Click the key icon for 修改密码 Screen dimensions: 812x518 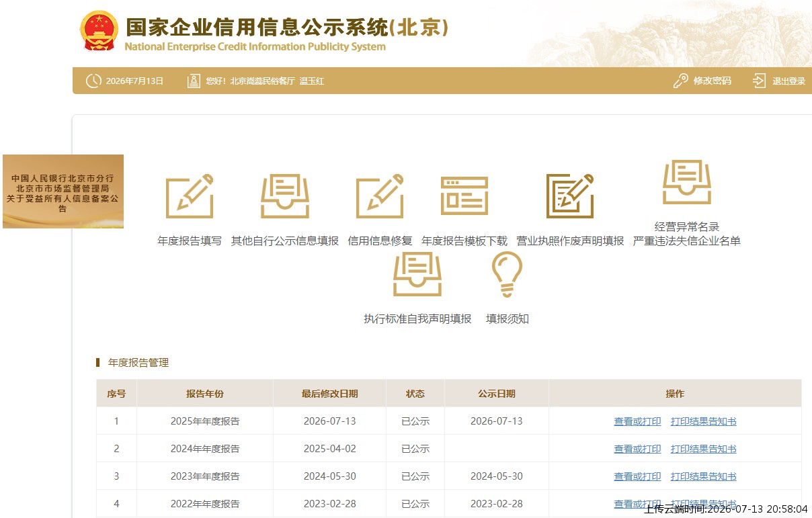[680, 81]
